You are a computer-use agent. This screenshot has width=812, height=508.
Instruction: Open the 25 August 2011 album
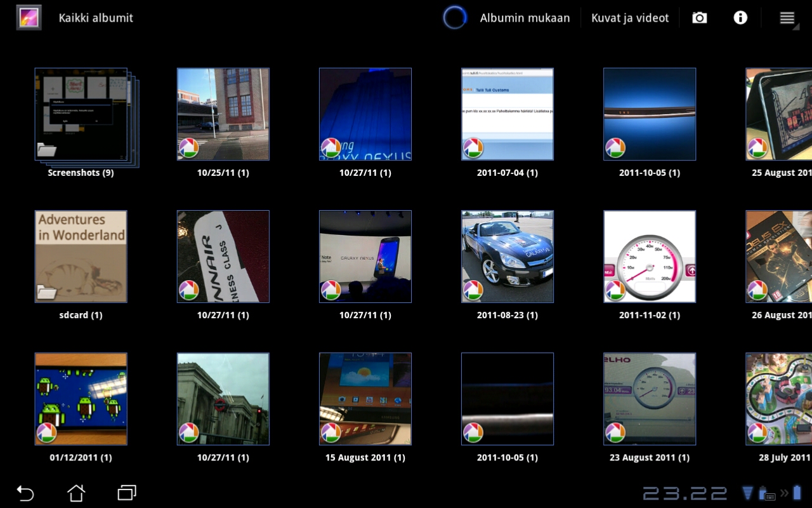pos(779,114)
